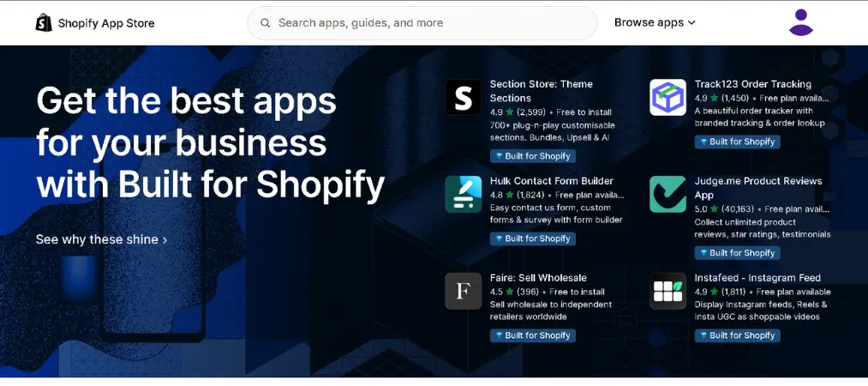Click the star icon beside Section Store's 4.9 rating
This screenshot has width=868, height=386.
coord(509,112)
